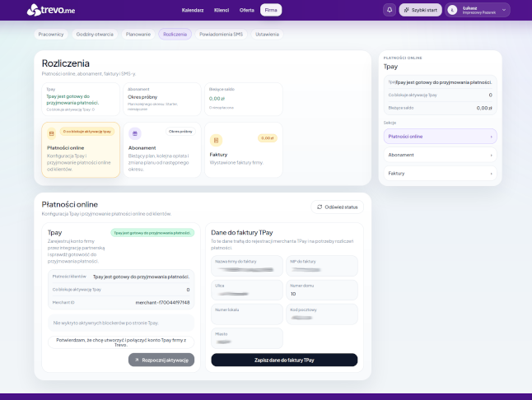Click the Abonament card calendar icon
Viewport: 532px width, 400px height.
135,133
